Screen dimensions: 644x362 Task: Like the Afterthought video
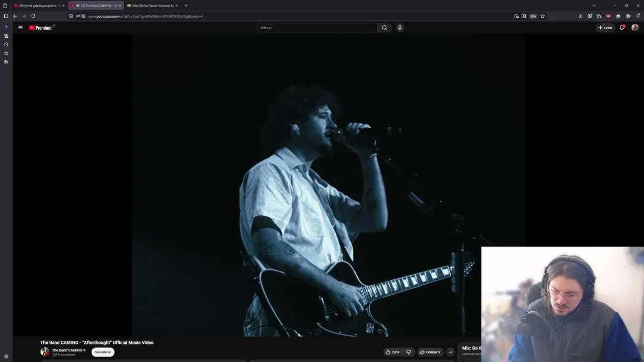tap(393, 352)
